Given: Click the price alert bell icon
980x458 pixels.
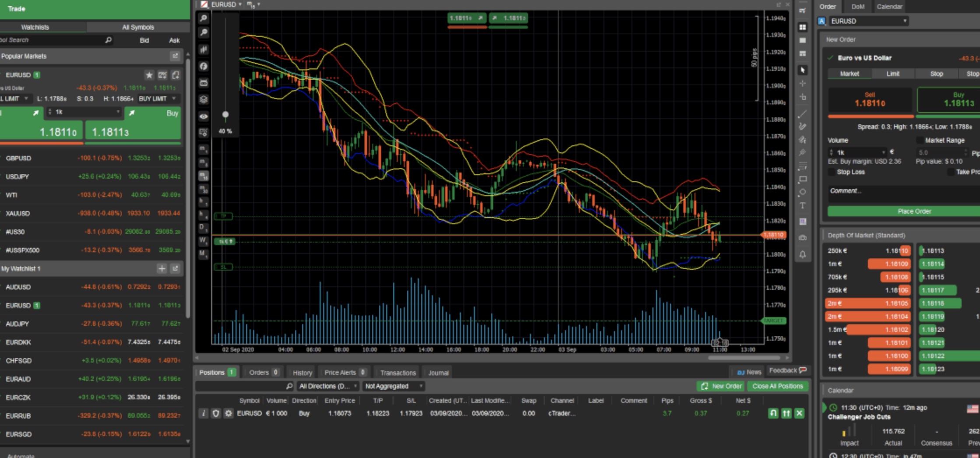Looking at the screenshot, I should (x=803, y=254).
